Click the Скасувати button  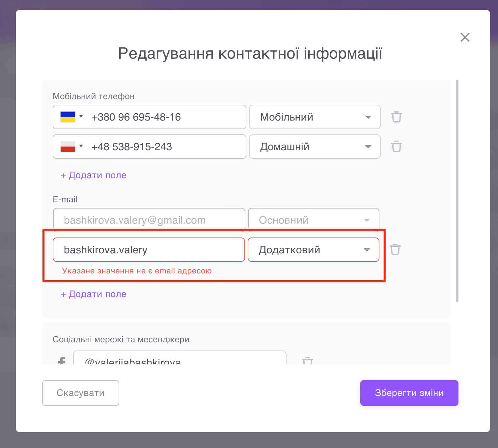[80, 393]
